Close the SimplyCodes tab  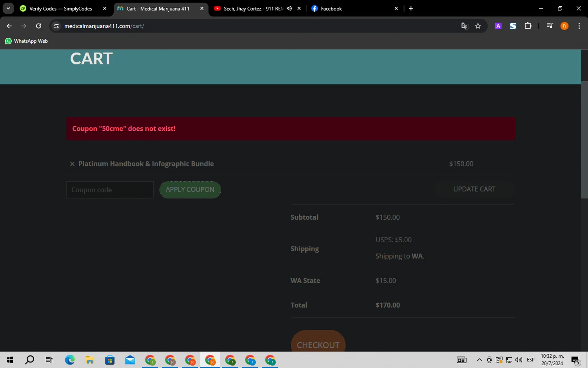(x=105, y=9)
